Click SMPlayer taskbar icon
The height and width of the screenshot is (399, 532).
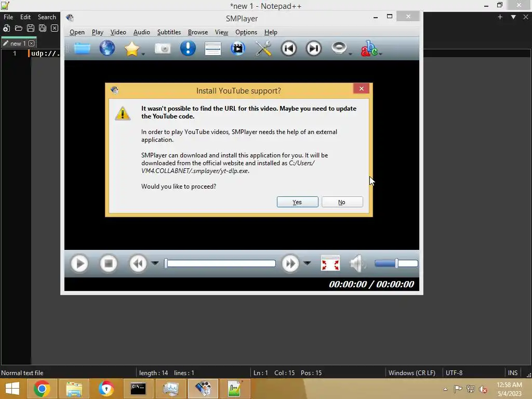pyautogui.click(x=203, y=389)
